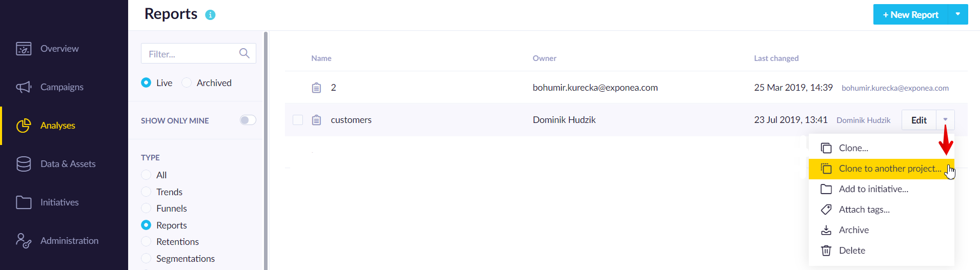Choose Archive from the dropdown menu
Viewport: 980px width, 270px height.
(882, 230)
